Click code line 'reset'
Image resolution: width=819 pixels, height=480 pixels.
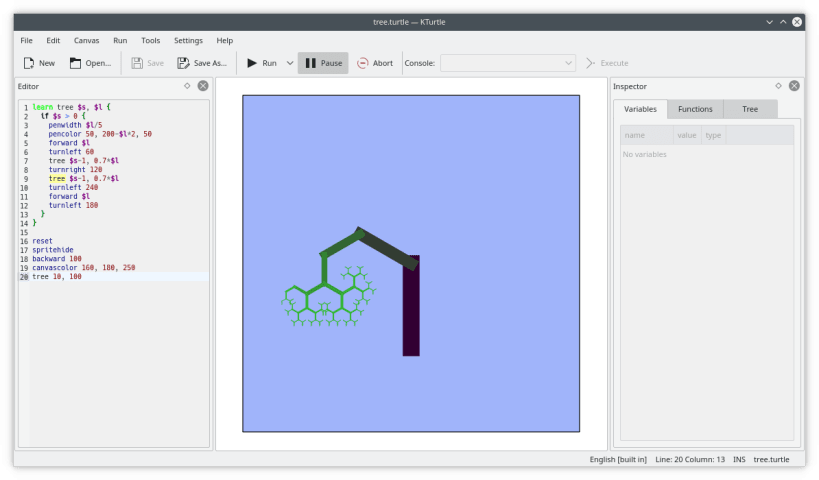click(x=42, y=241)
